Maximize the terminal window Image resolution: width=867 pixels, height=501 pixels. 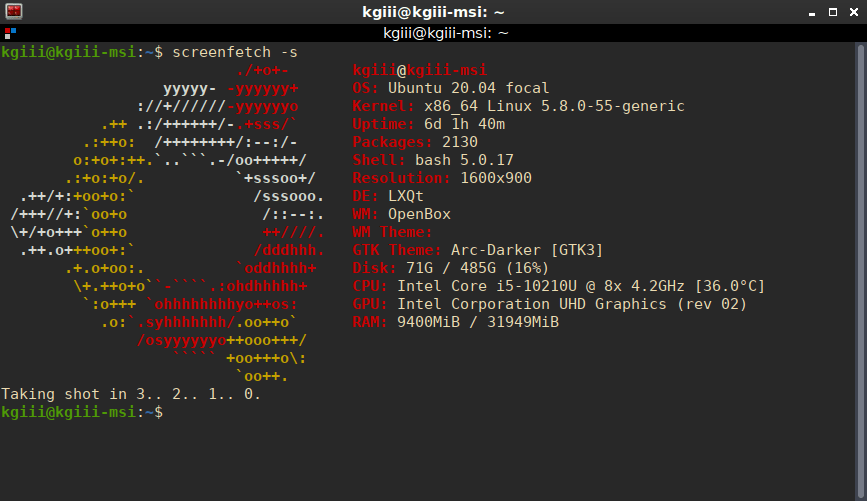833,12
